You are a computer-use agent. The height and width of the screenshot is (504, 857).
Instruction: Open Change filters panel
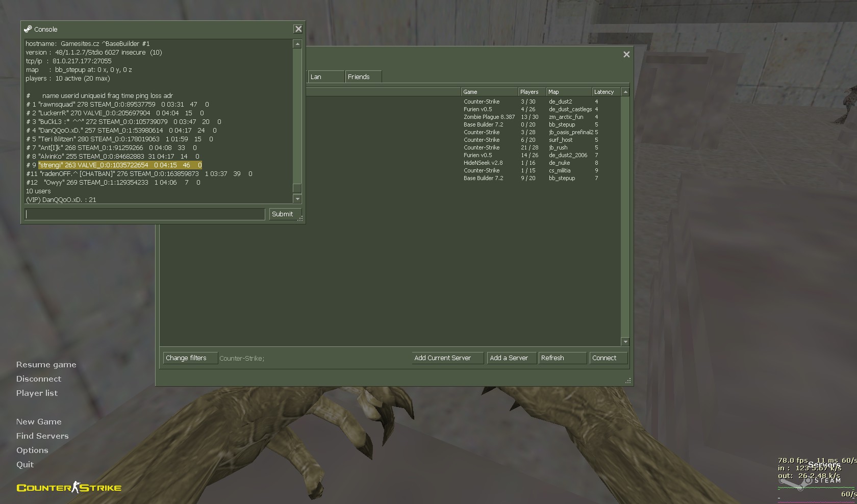pyautogui.click(x=190, y=358)
